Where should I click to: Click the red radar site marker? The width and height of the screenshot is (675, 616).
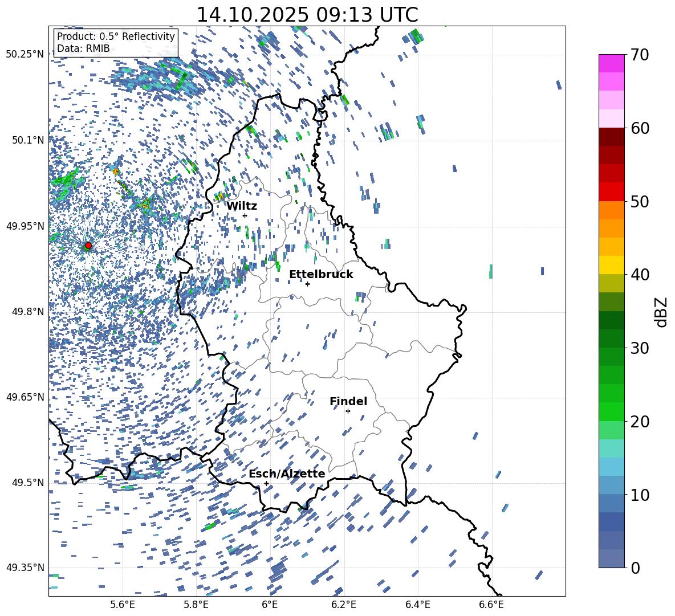(88, 246)
